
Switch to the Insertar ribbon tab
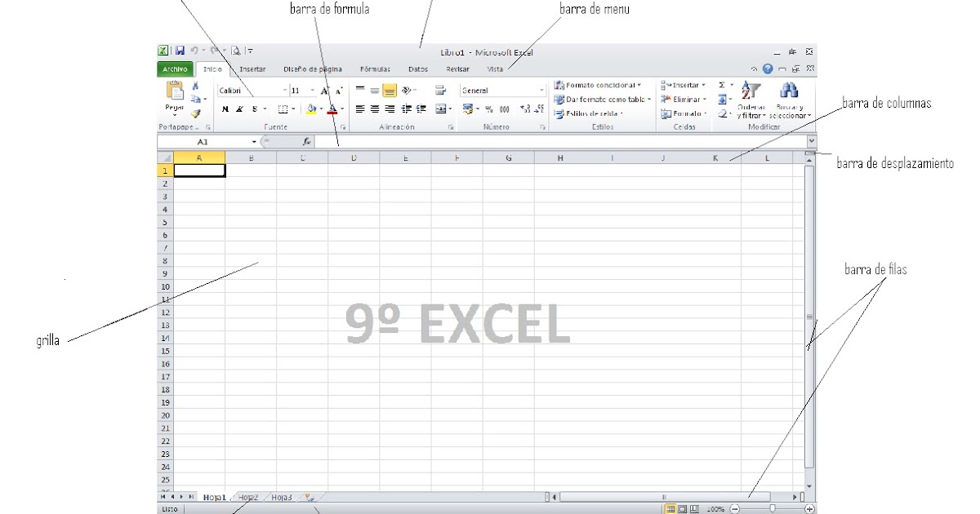click(x=252, y=69)
